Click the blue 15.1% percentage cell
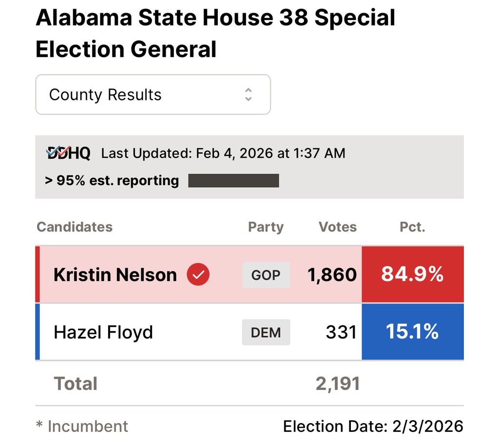Screen dimensions: 499x448 (x=412, y=332)
